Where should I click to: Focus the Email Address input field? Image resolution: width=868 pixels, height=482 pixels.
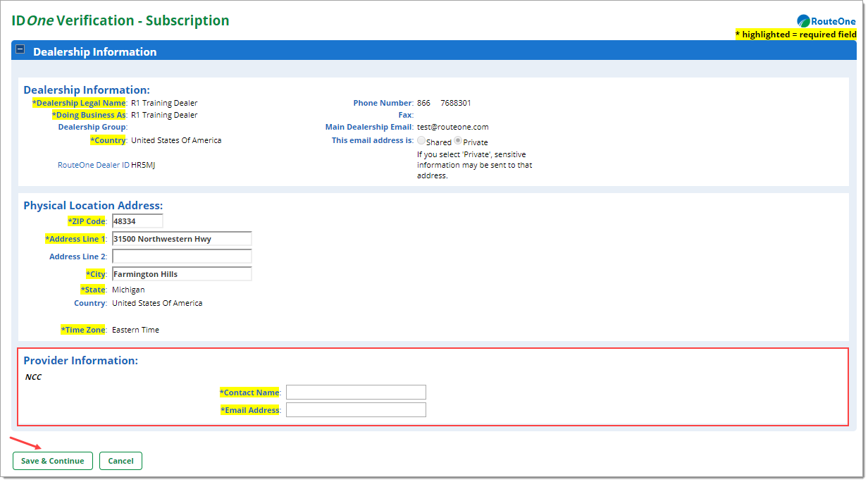(x=356, y=410)
